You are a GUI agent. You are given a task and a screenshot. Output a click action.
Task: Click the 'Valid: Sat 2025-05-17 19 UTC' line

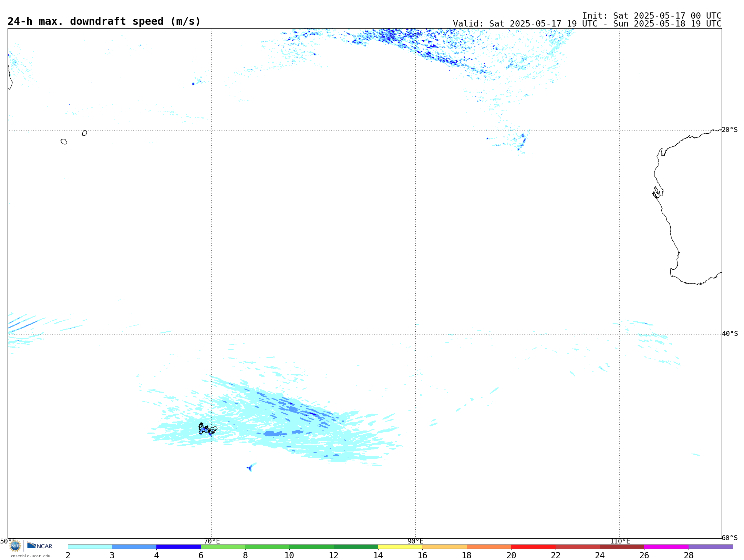click(587, 24)
